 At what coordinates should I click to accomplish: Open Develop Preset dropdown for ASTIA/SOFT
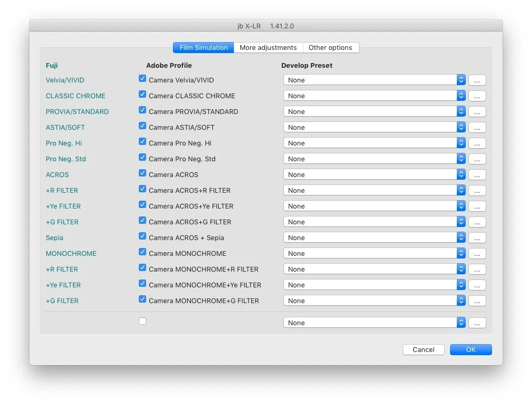point(374,127)
